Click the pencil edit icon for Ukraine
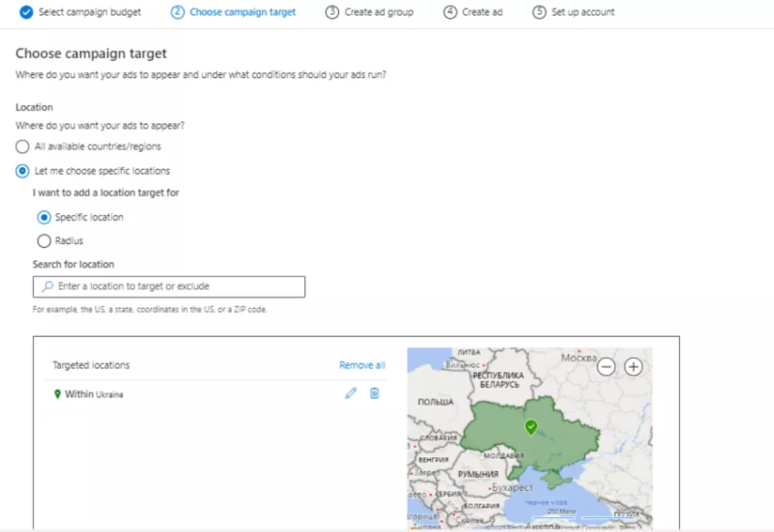Image resolution: width=774 pixels, height=532 pixels. coord(351,393)
